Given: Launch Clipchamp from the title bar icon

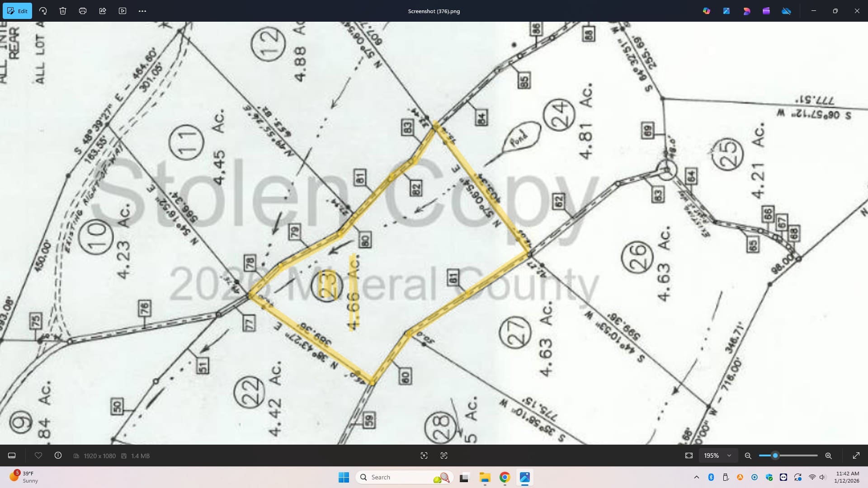Looking at the screenshot, I should coord(766,11).
